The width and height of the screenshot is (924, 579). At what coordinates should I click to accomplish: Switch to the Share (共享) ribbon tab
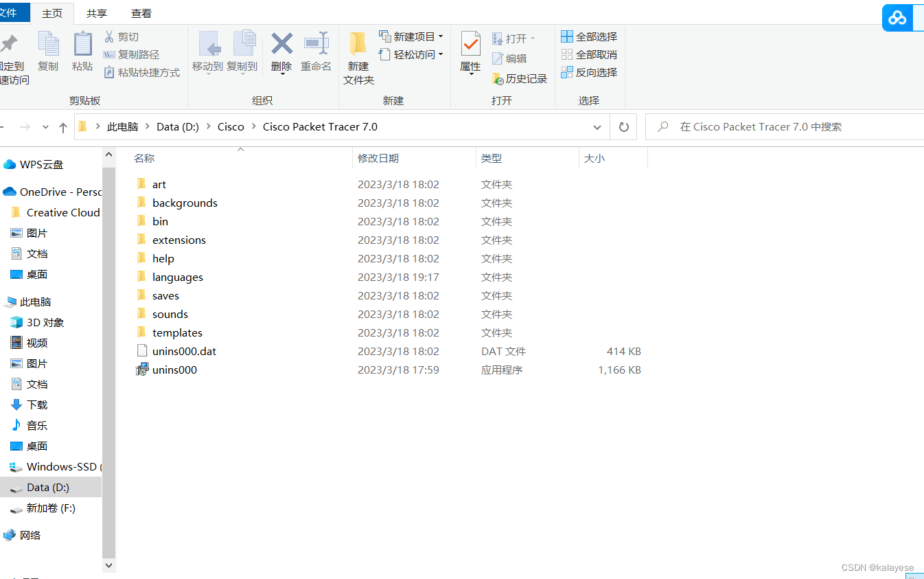[x=97, y=13]
